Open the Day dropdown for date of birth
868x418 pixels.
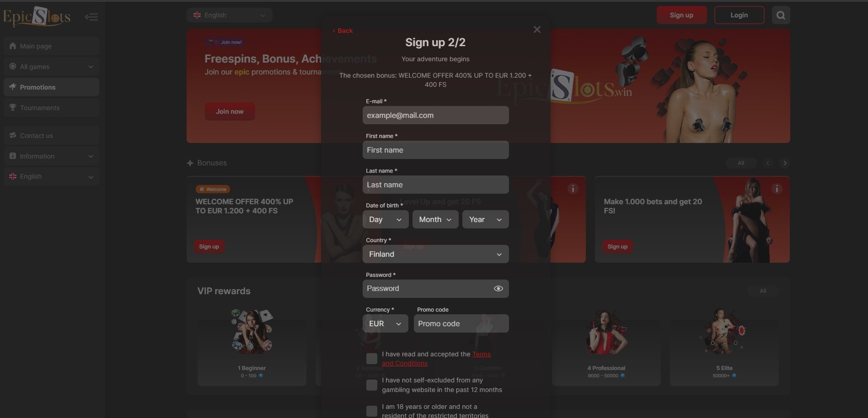point(386,219)
